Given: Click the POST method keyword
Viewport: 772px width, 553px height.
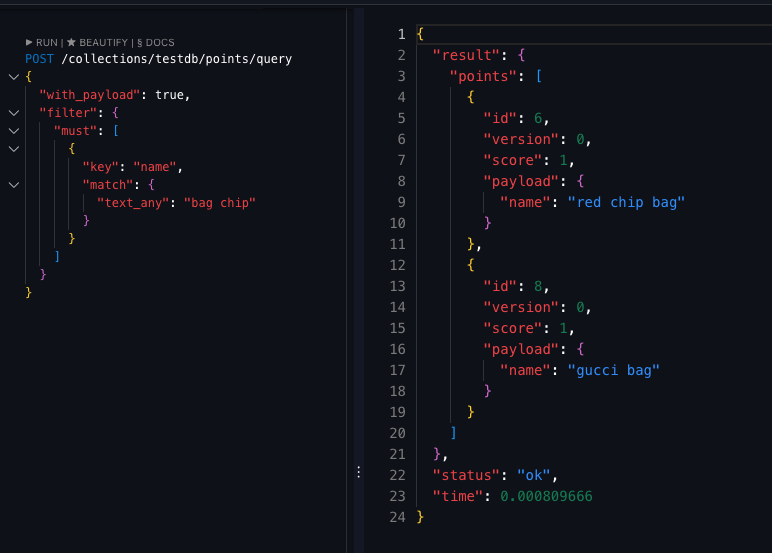Looking at the screenshot, I should (x=40, y=59).
